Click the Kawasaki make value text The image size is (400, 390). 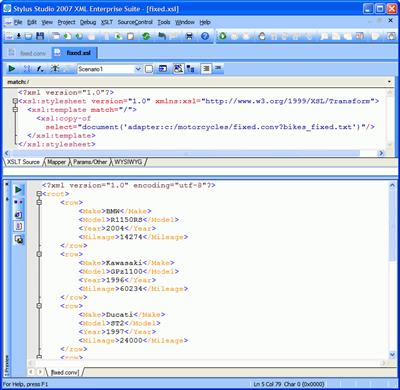124,263
